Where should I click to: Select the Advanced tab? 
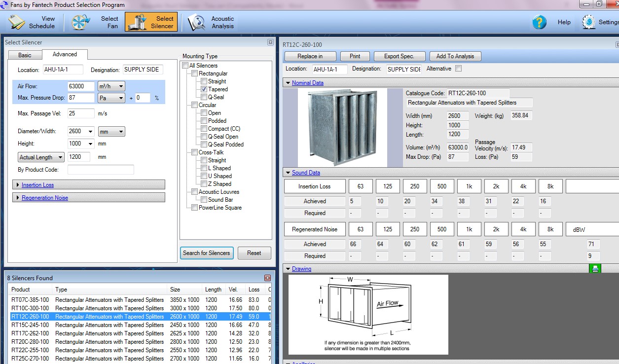click(65, 54)
